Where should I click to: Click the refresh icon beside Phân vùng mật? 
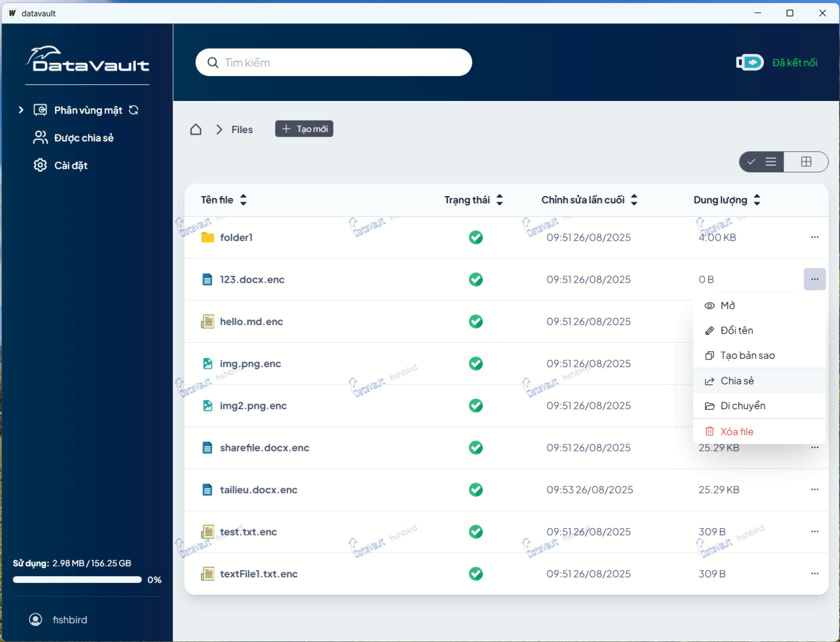[x=134, y=110]
